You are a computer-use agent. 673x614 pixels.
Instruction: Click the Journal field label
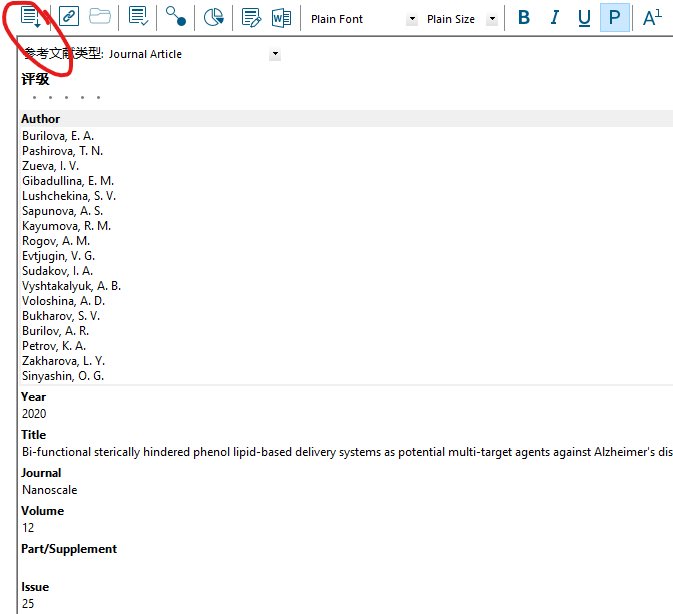point(41,473)
